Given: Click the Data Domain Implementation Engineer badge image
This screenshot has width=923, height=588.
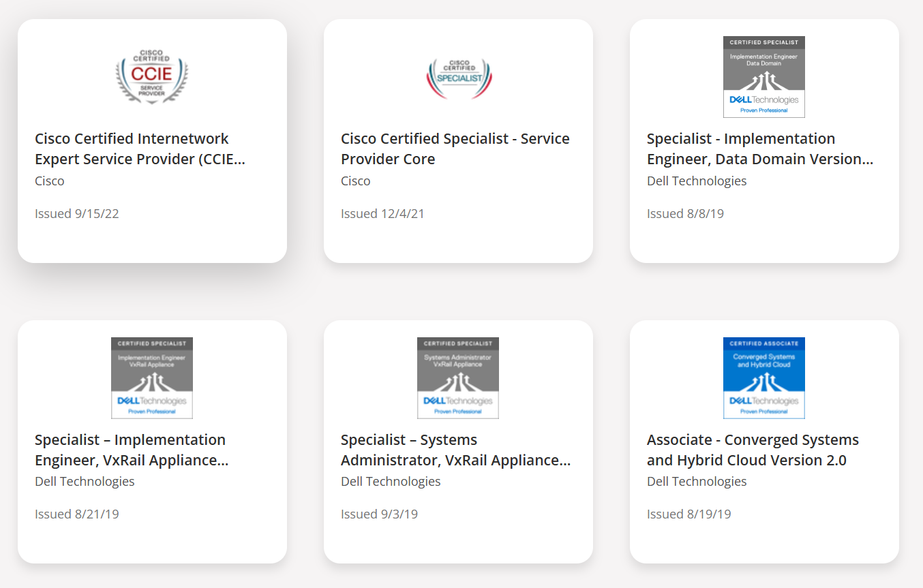Looking at the screenshot, I should pyautogui.click(x=764, y=77).
